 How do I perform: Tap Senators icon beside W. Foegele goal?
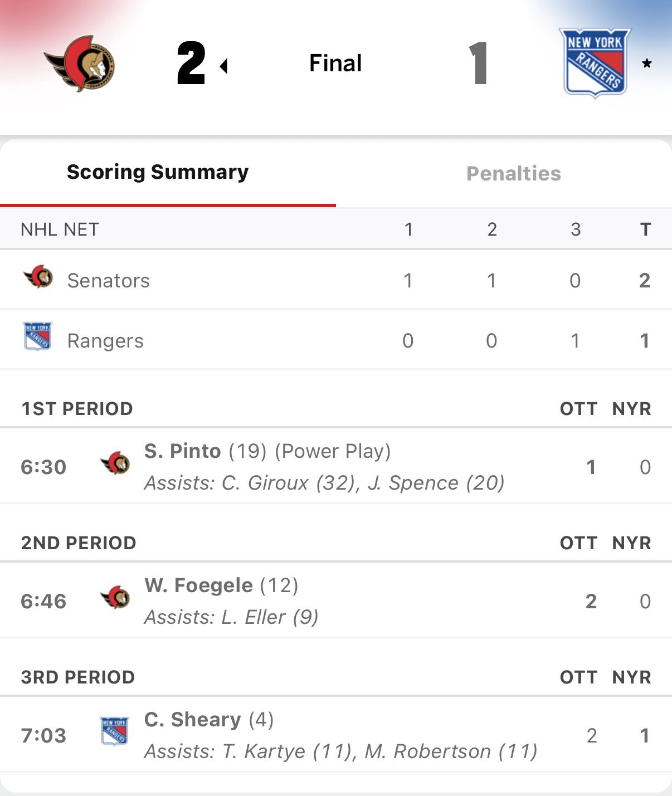tap(115, 598)
